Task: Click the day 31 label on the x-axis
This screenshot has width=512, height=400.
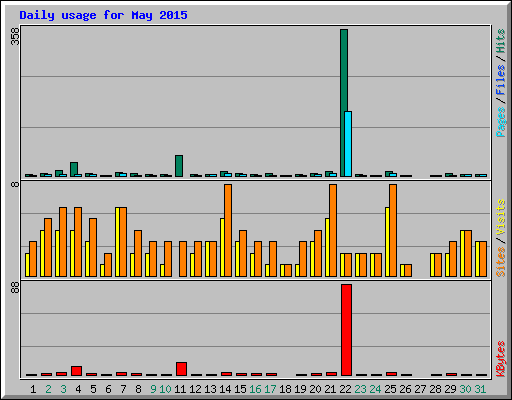Action: click(x=480, y=389)
